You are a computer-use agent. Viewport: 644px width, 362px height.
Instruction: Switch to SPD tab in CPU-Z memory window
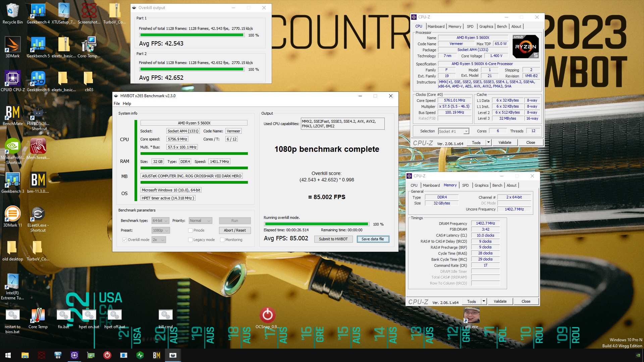(x=465, y=185)
